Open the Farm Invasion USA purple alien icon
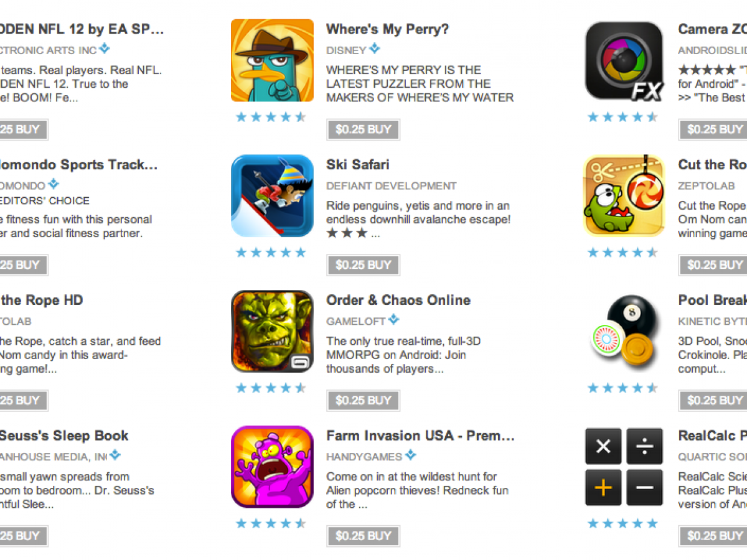The height and width of the screenshot is (560, 747). pos(272,467)
